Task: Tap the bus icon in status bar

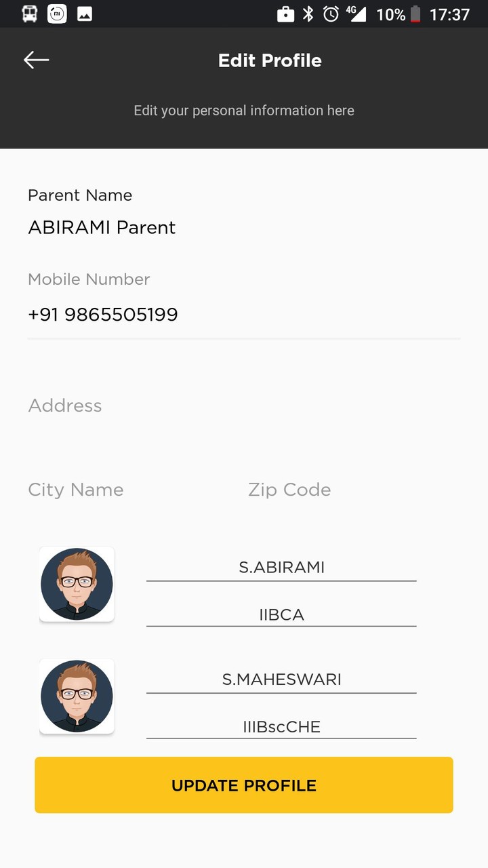Action: pos(30,14)
